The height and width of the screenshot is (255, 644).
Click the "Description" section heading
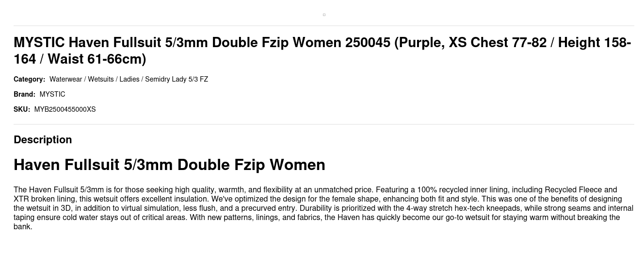pyautogui.click(x=43, y=140)
